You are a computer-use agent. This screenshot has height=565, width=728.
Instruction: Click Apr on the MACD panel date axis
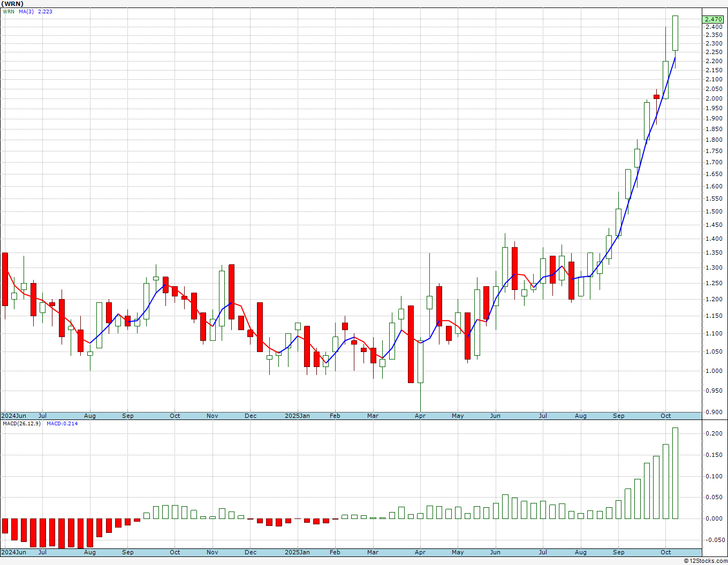tap(420, 552)
